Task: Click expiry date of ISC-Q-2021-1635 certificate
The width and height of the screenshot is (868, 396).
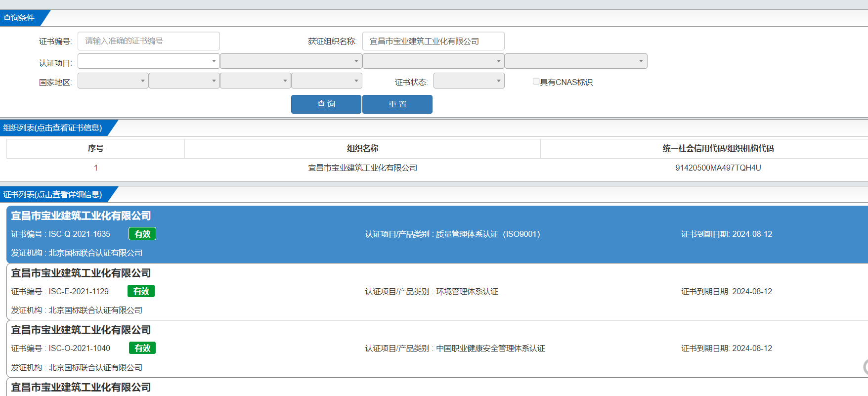Action: 727,234
